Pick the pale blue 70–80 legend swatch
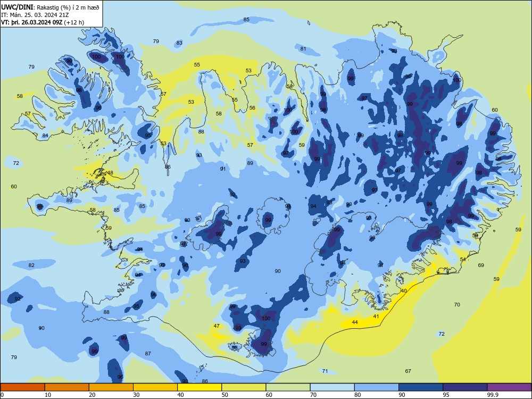This screenshot has height=399, width=532. pos(332,387)
